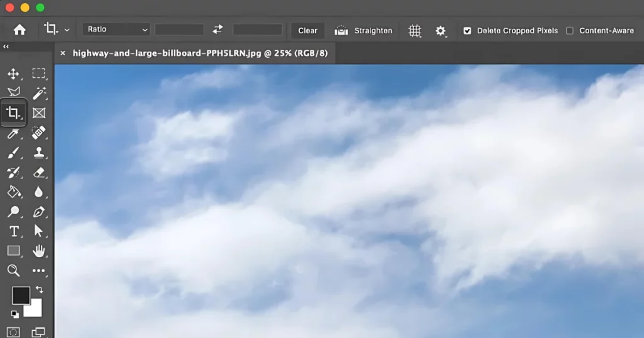Go to the Home screen

[19, 30]
